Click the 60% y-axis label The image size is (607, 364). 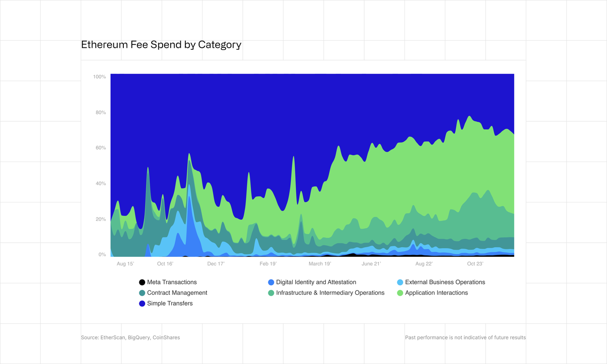pyautogui.click(x=101, y=148)
